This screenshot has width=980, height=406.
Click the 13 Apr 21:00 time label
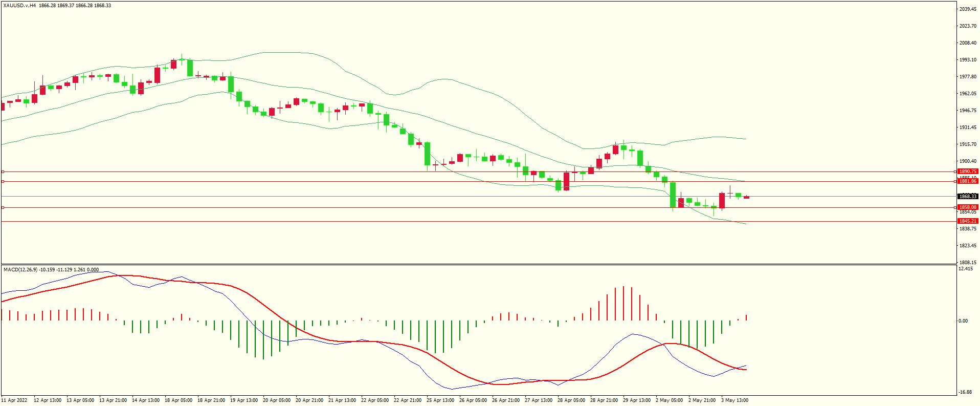[x=113, y=400]
